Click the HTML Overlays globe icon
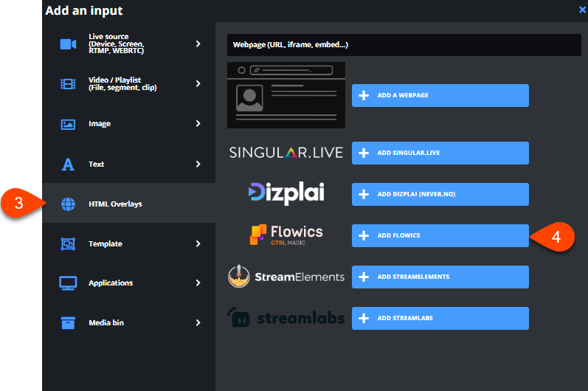Image resolution: width=588 pixels, height=391 pixels. pyautogui.click(x=69, y=204)
